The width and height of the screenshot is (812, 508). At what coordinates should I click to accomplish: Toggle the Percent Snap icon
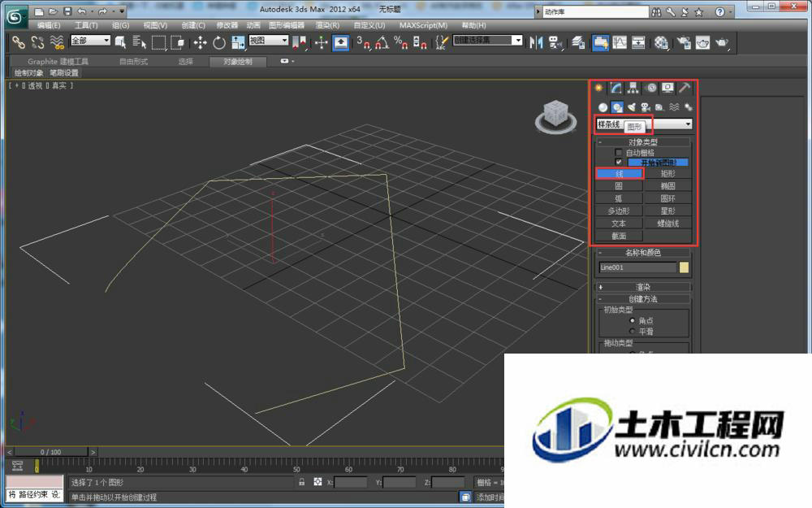400,42
